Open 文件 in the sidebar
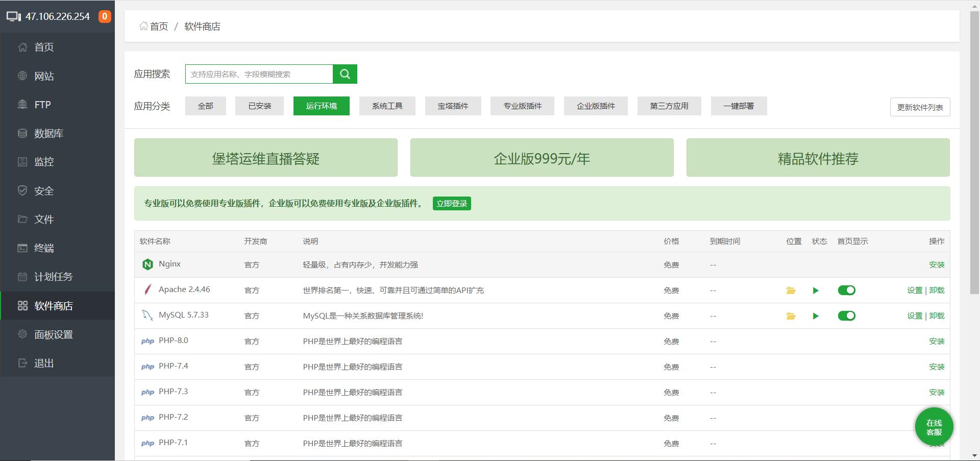The height and width of the screenshot is (461, 980). (57, 220)
